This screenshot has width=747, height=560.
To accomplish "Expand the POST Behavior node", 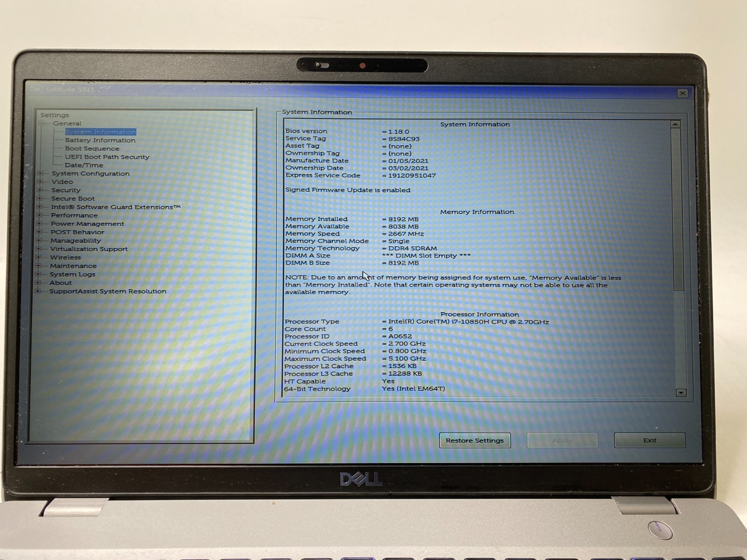I will (x=40, y=232).
